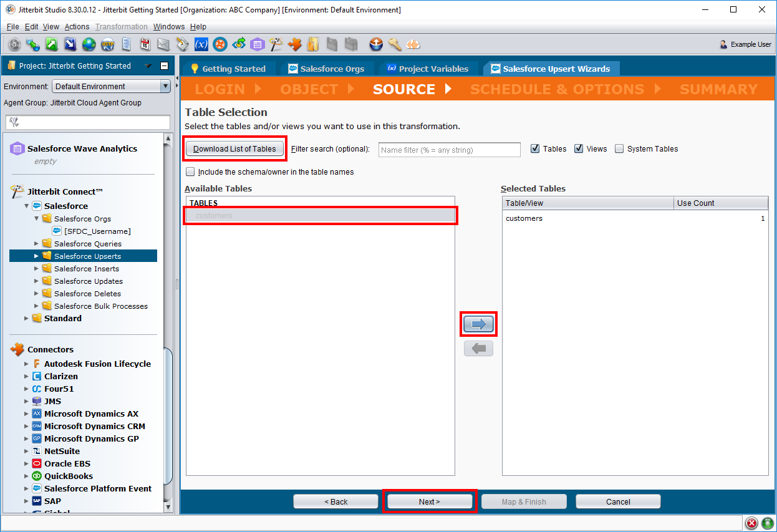The width and height of the screenshot is (777, 532).
Task: Collapse the Salesforce Orgs folder
Action: coord(37,219)
